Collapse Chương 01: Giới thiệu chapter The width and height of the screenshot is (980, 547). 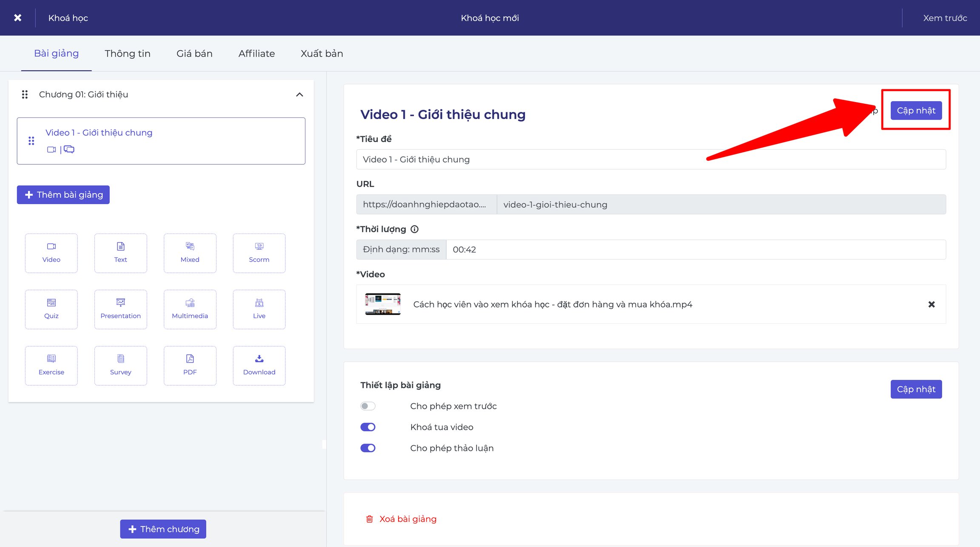(x=299, y=94)
